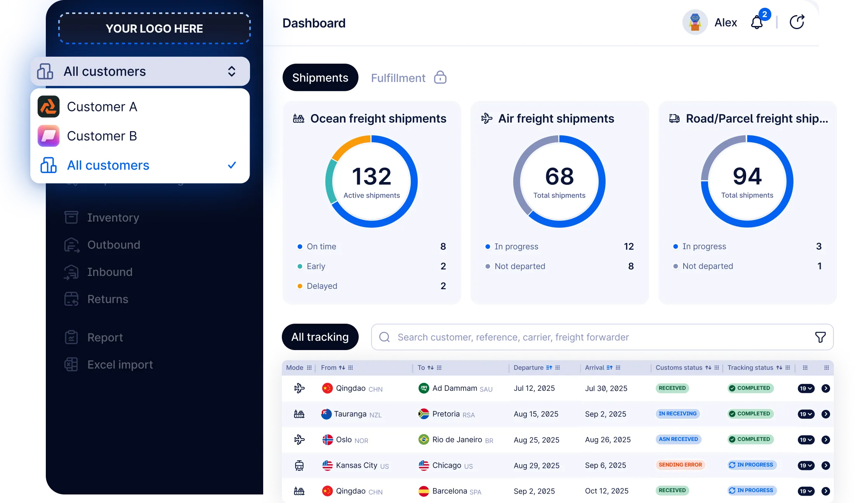Image resolution: width=868 pixels, height=503 pixels.
Task: Open the Returns section
Action: point(107,299)
